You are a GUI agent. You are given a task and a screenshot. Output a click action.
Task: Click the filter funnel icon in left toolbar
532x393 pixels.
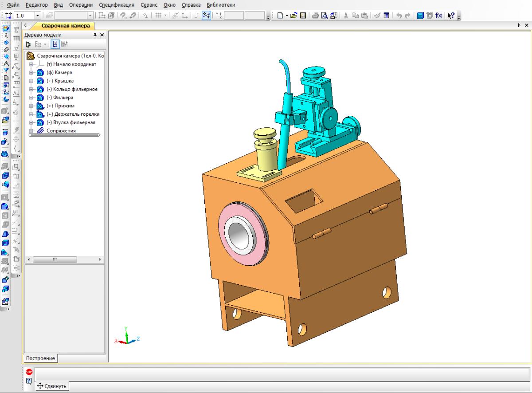[x=6, y=70]
